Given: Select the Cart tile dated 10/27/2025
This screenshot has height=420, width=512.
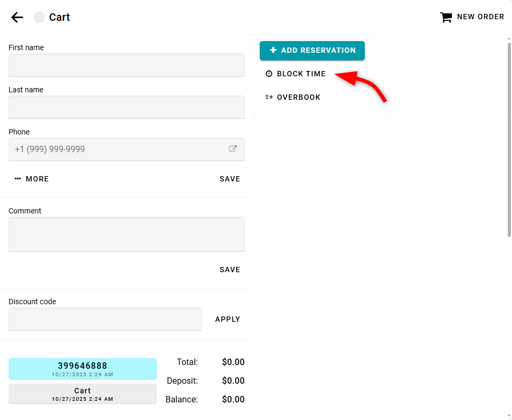Looking at the screenshot, I should coord(83,394).
